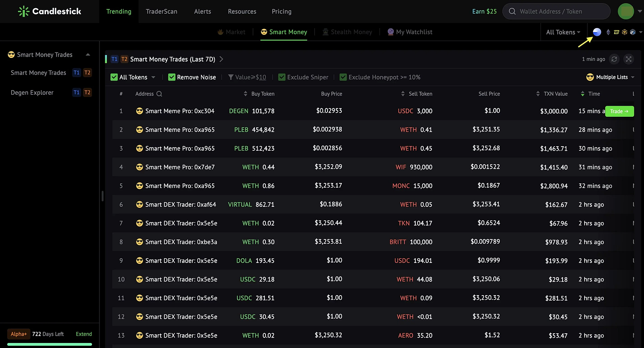Screen dimensions: 644x348
Task: Open the All Tokens dropdown in top bar
Action: tap(563, 32)
